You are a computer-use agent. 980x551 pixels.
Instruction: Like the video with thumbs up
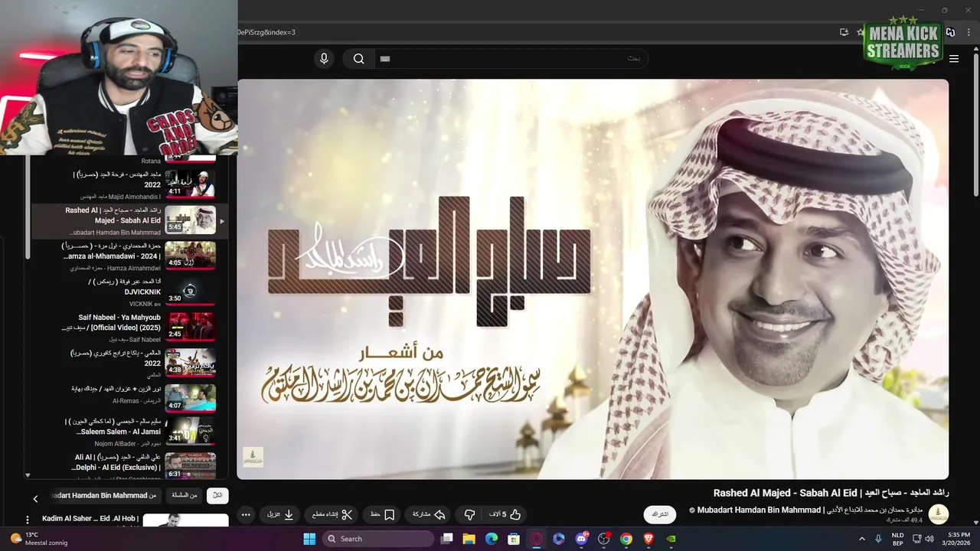[505, 515]
